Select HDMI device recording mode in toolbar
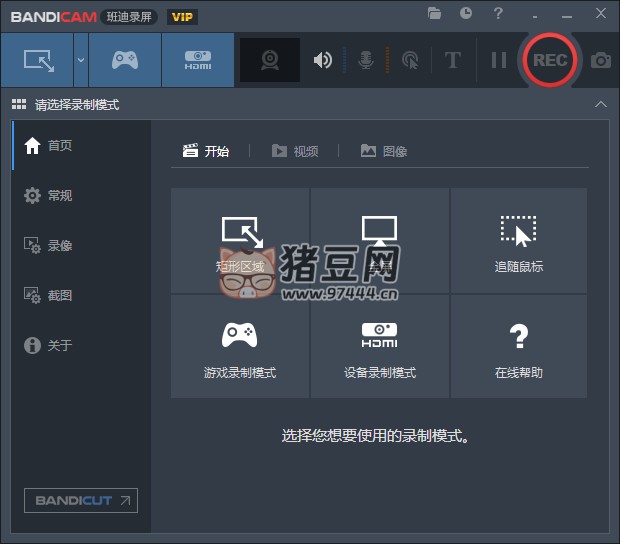620x544 pixels. coord(197,60)
